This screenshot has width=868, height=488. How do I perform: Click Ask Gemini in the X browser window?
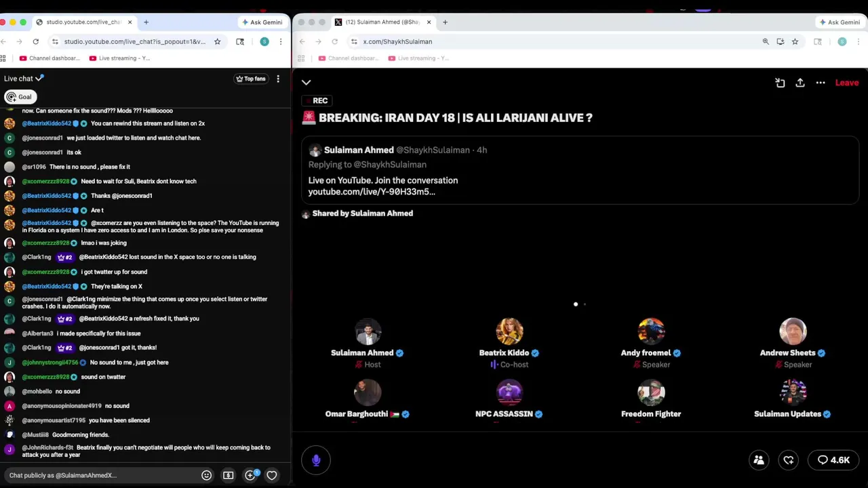click(840, 22)
